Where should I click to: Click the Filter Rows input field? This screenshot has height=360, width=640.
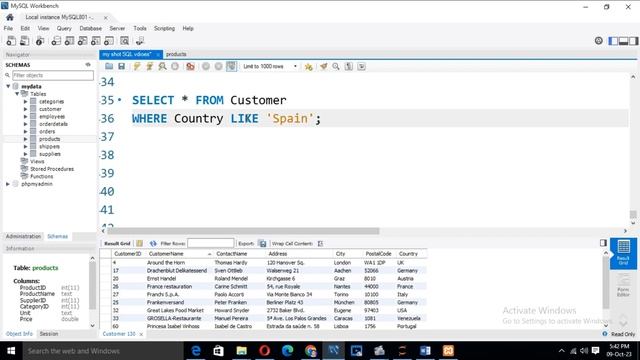[211, 243]
